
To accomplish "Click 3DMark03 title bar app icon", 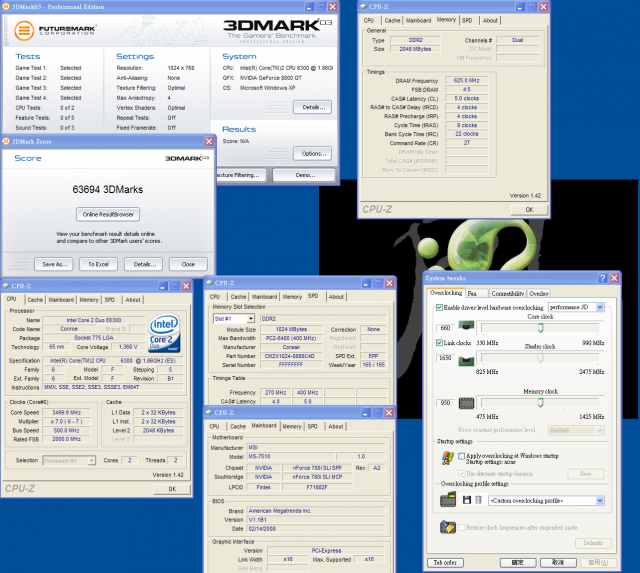I will point(6,7).
